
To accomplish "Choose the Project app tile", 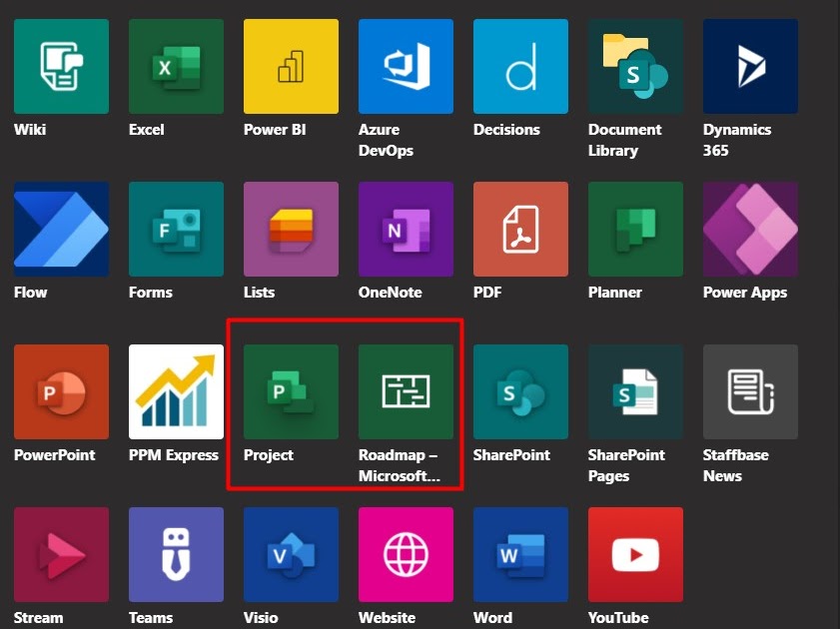I will [291, 391].
